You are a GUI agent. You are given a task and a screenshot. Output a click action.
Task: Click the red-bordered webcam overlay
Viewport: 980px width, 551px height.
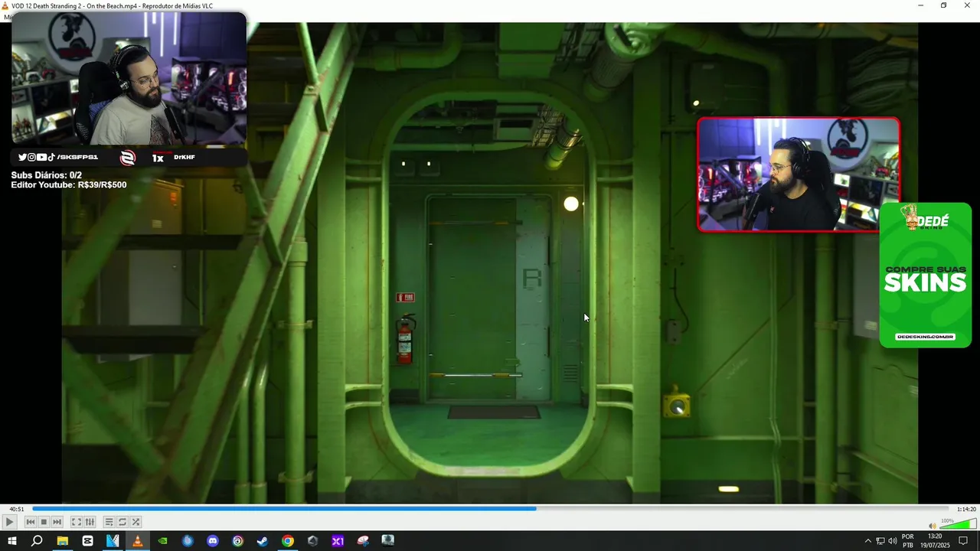click(798, 174)
